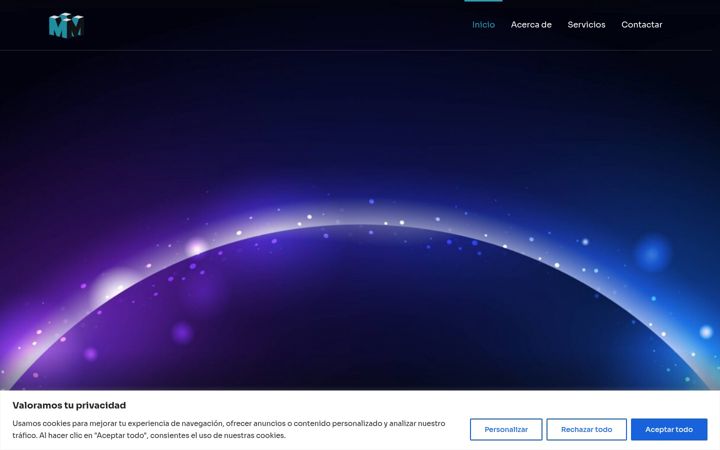Click the cookie notice paragraph starting "Usamos cookies"
The height and width of the screenshot is (450, 720).
(x=229, y=429)
